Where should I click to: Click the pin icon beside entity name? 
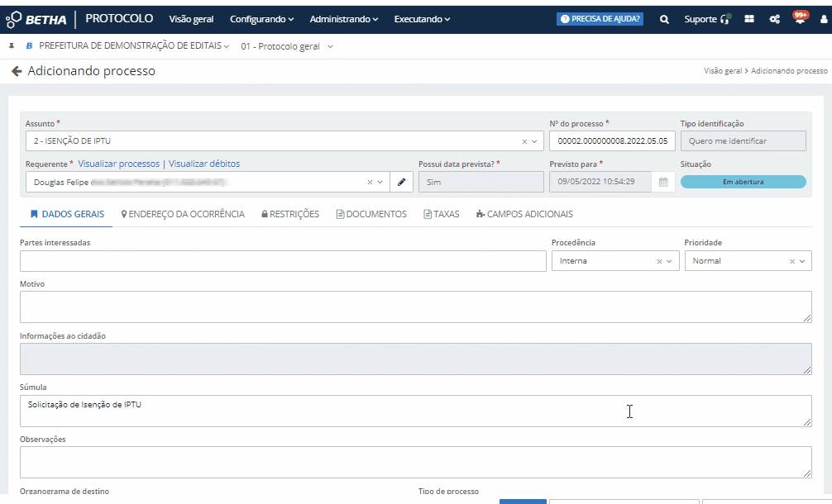tap(12, 46)
